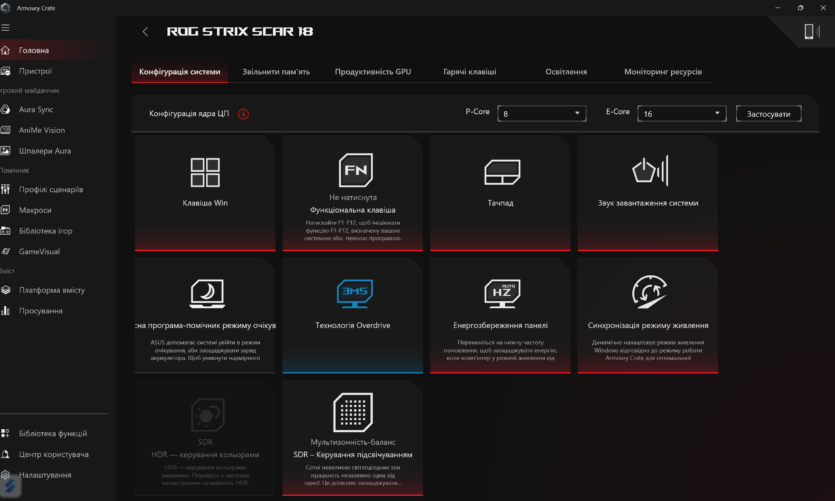
Task: Click the blue overlay icon at bottom-left corner
Action: click(10, 486)
